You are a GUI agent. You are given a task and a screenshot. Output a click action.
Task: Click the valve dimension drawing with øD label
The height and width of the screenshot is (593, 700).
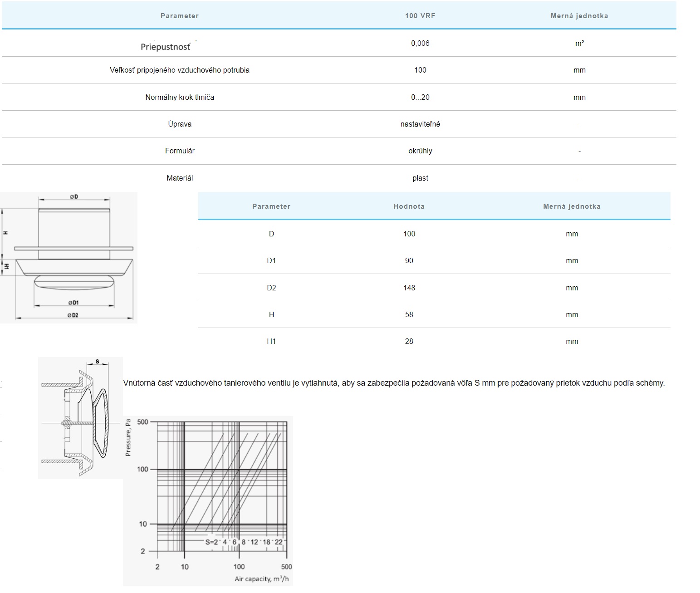point(69,257)
